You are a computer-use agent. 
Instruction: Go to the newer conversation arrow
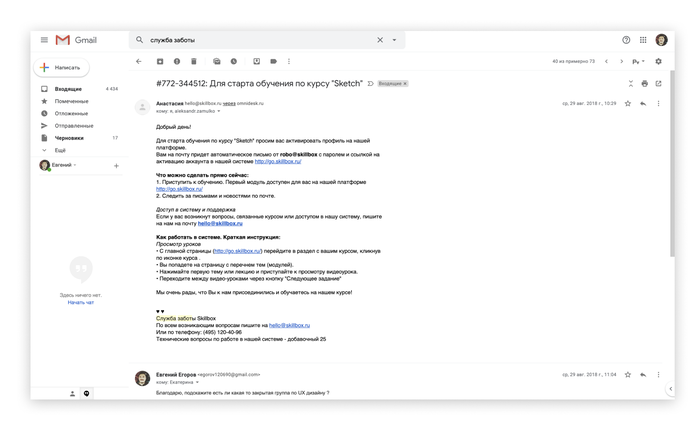click(606, 61)
